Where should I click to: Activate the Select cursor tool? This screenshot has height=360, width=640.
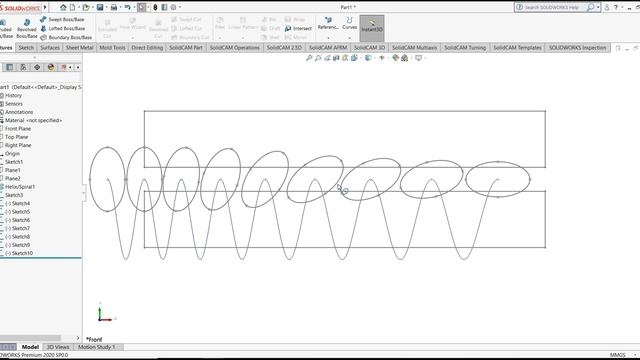pos(142,7)
